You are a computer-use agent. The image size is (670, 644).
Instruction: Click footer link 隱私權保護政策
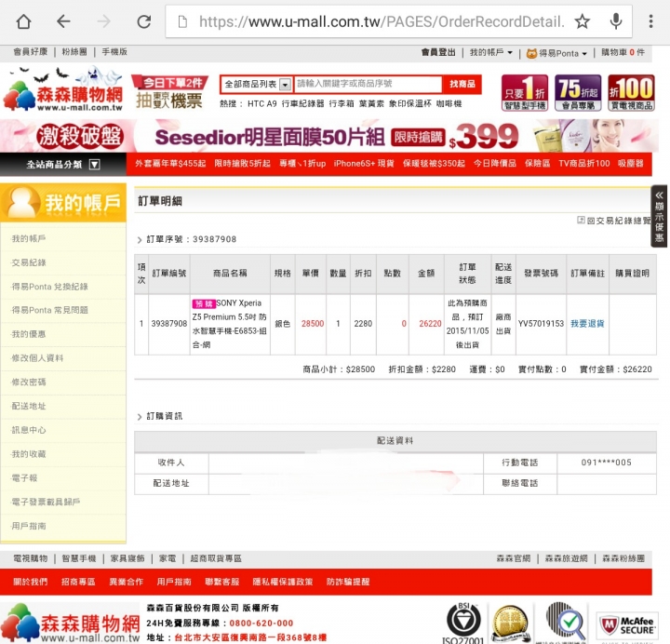pos(283,582)
